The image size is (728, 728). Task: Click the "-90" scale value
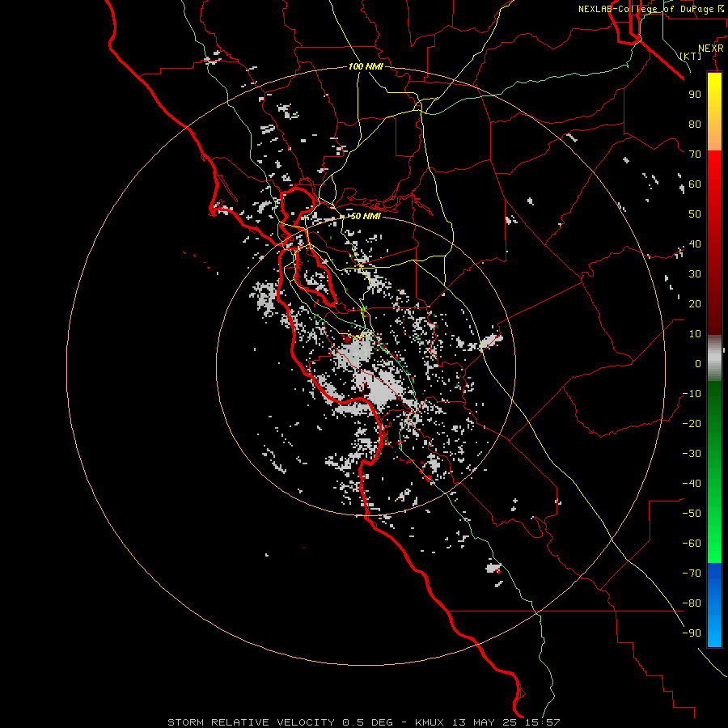point(692,633)
